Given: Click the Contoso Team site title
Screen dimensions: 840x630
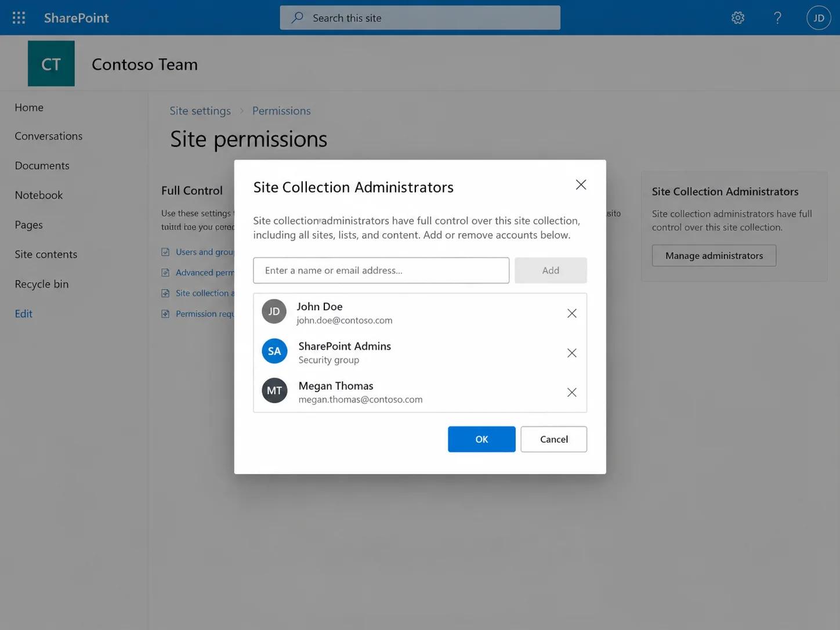Looking at the screenshot, I should 144,64.
